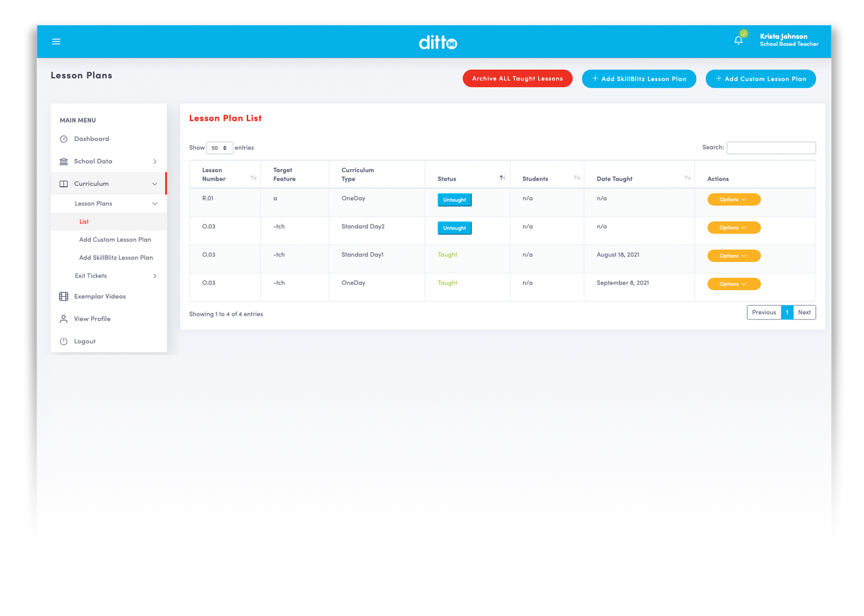
Task: Select the Dashboard icon in sidebar
Action: (x=63, y=139)
